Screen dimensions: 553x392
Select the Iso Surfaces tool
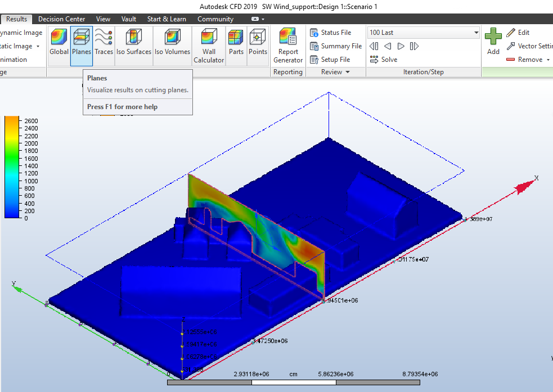(134, 42)
